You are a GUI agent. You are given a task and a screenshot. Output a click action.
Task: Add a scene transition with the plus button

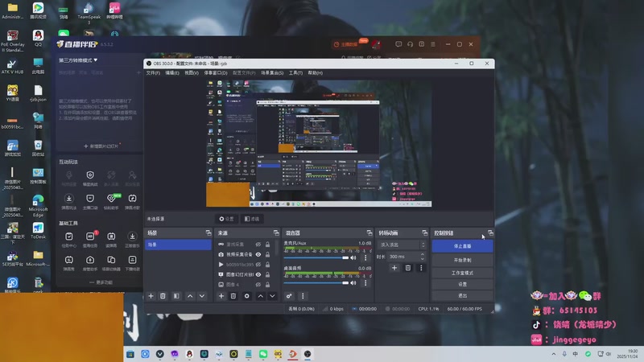pos(394,268)
